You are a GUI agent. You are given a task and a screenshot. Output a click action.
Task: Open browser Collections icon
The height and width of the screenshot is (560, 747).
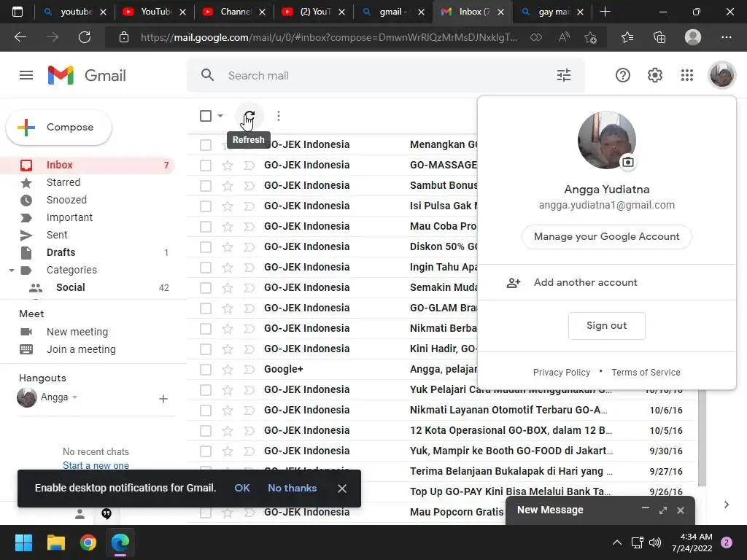coord(659,37)
